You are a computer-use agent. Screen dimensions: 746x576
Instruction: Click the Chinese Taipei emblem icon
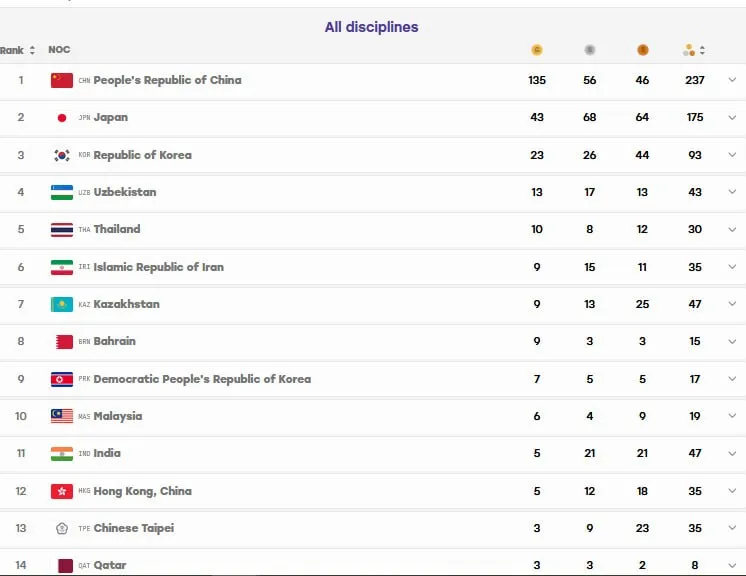pyautogui.click(x=62, y=528)
